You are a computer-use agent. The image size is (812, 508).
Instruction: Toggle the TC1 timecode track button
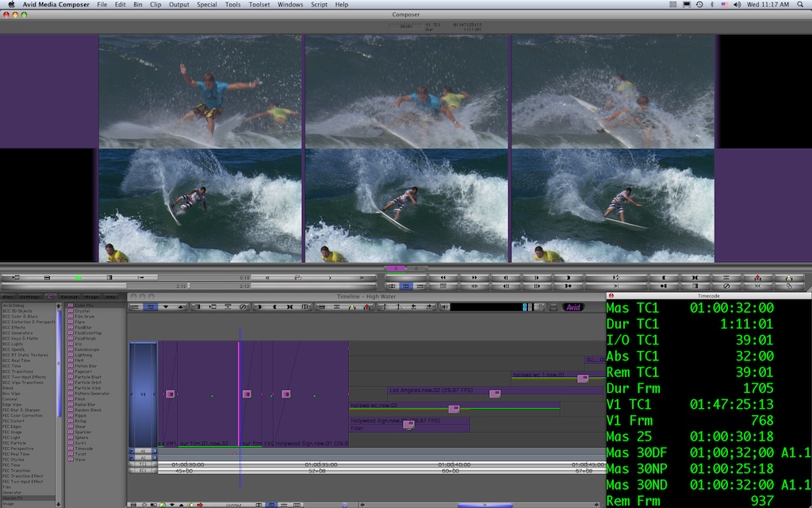pyautogui.click(x=143, y=464)
